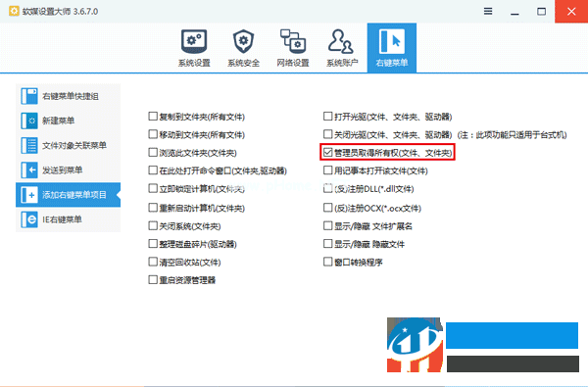Click the IE右键菜单 sidebar icon
The width and height of the screenshot is (588, 387).
point(29,219)
